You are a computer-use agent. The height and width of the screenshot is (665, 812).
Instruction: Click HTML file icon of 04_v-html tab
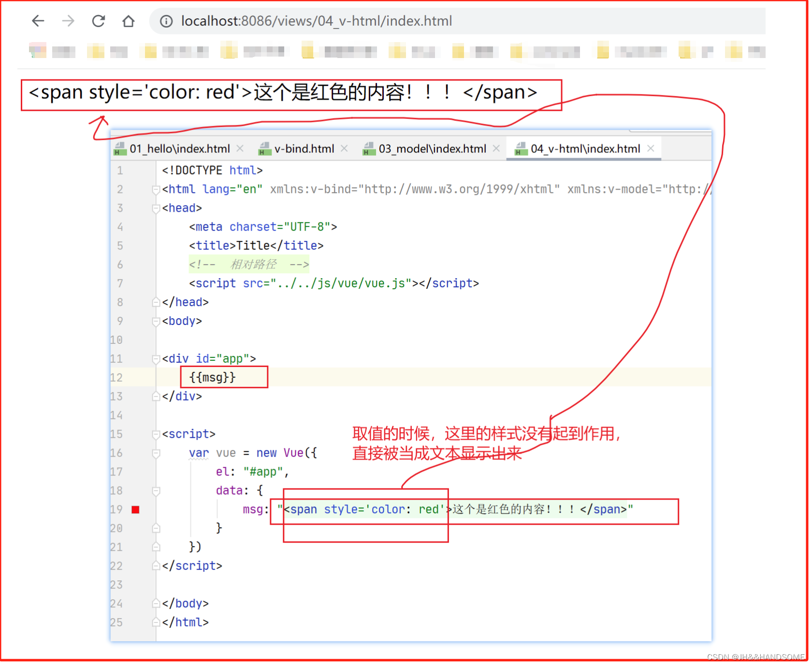pyautogui.click(x=521, y=149)
